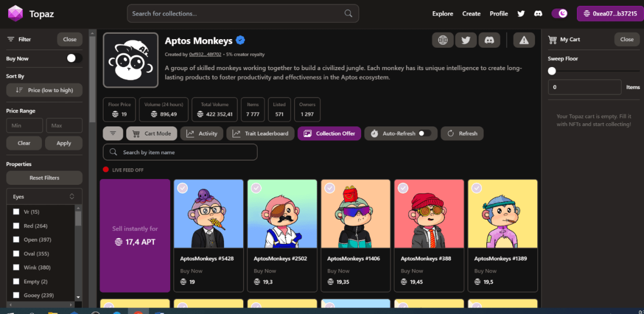The image size is (644, 314).
Task: Open the Activity view
Action: tap(202, 133)
